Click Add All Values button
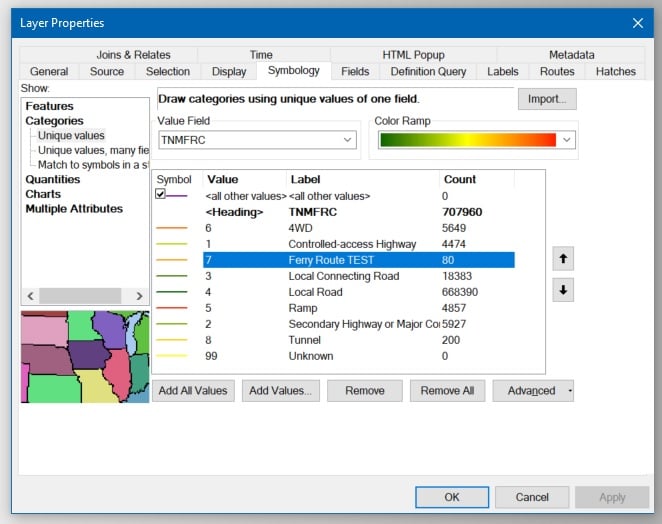 pyautogui.click(x=193, y=391)
